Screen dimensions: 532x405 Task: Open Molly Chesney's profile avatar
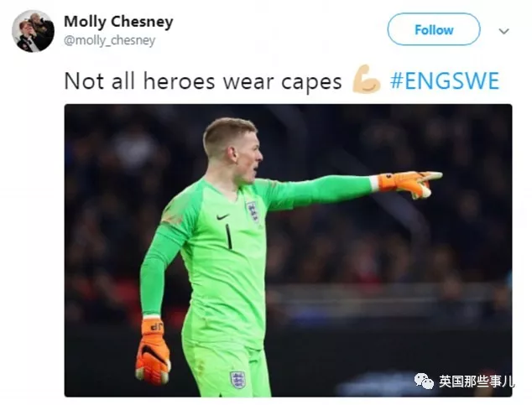(34, 31)
